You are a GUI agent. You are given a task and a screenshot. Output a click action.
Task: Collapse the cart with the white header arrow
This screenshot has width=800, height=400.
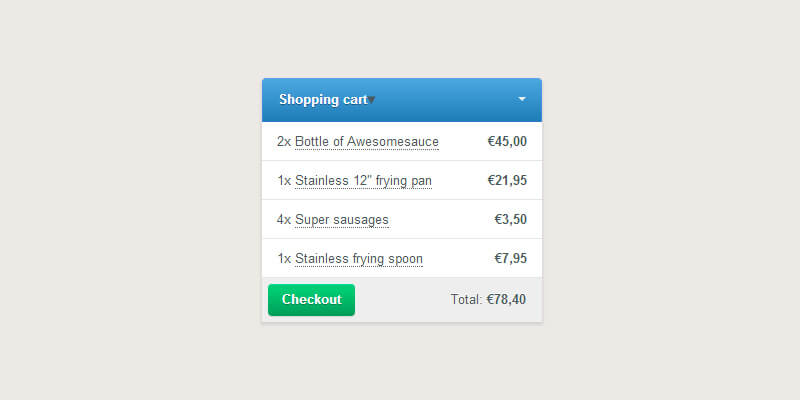click(x=522, y=99)
